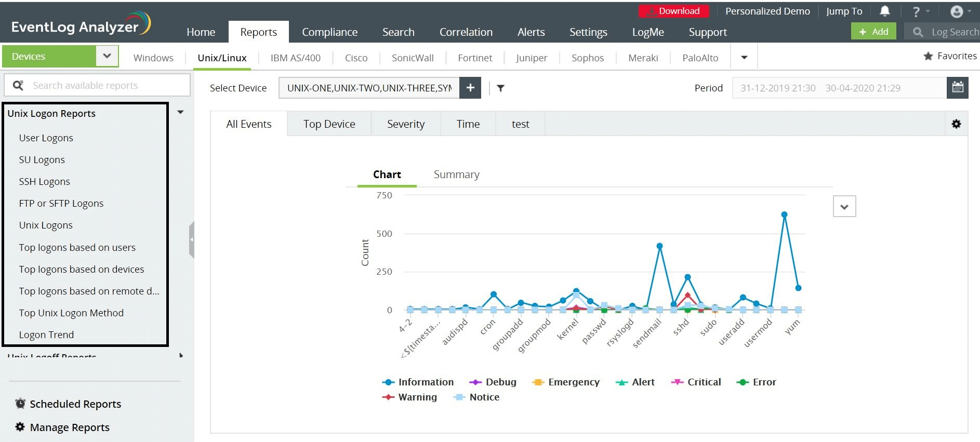980x442 pixels.
Task: Click the Search available reports field
Action: 104,85
